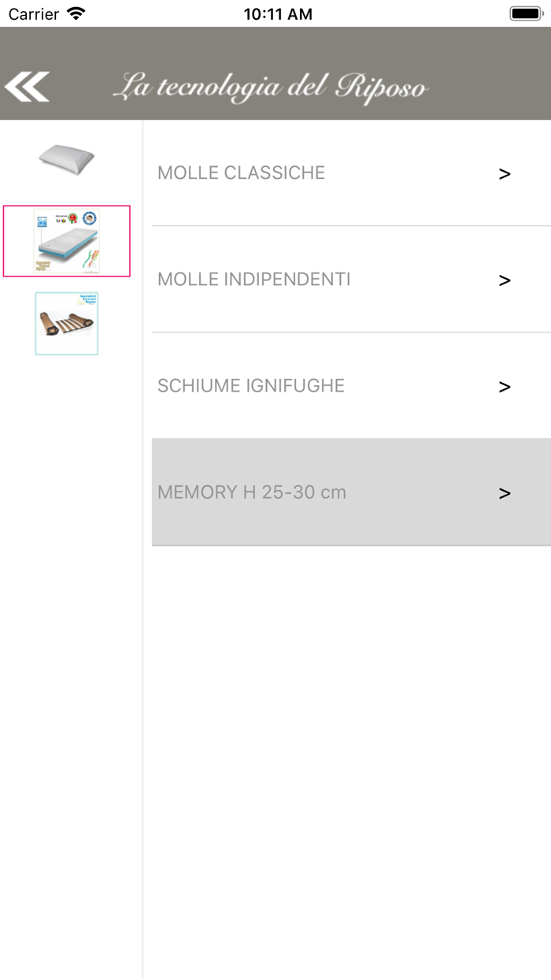
Task: Expand the MEMORY H 25-30 cm row
Action: [505, 492]
